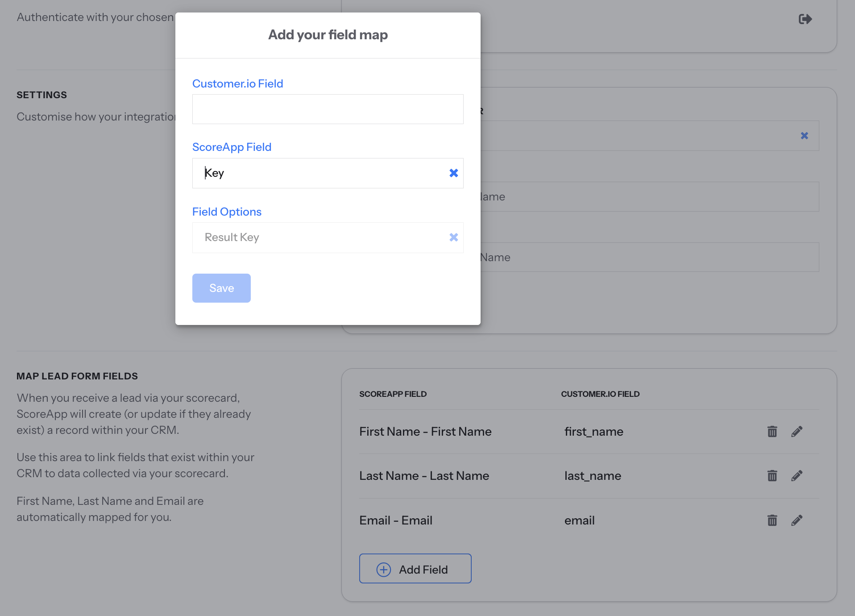Edit the Last Name field mapping
Image resolution: width=855 pixels, height=616 pixels.
click(797, 476)
